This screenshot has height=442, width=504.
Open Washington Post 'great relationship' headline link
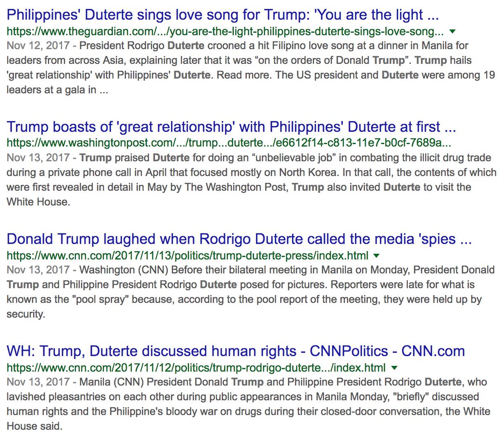click(x=231, y=127)
